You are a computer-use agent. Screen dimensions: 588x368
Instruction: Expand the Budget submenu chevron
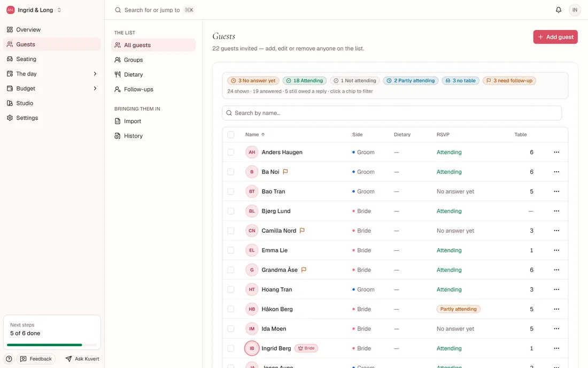coord(95,89)
